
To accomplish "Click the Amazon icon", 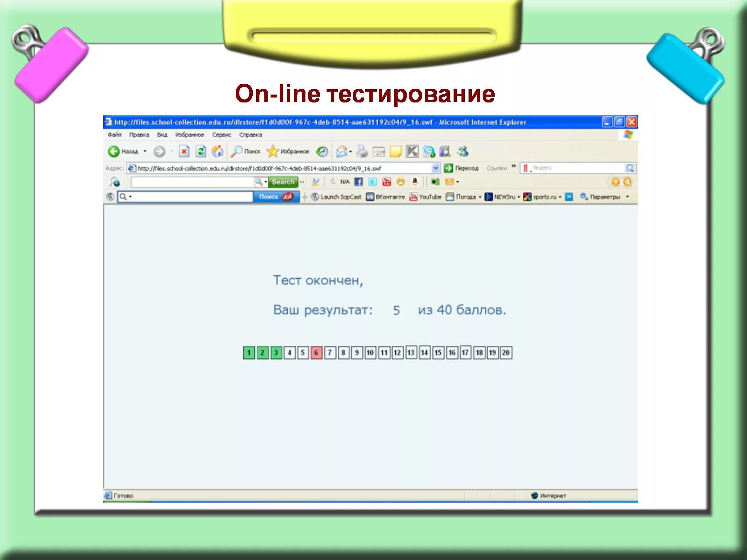I will pyautogui.click(x=415, y=182).
